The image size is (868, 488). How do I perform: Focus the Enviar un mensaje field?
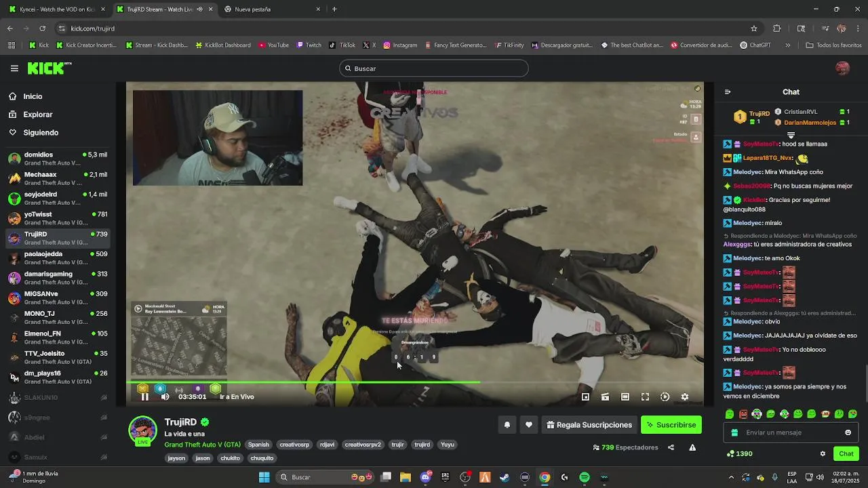pos(790,432)
